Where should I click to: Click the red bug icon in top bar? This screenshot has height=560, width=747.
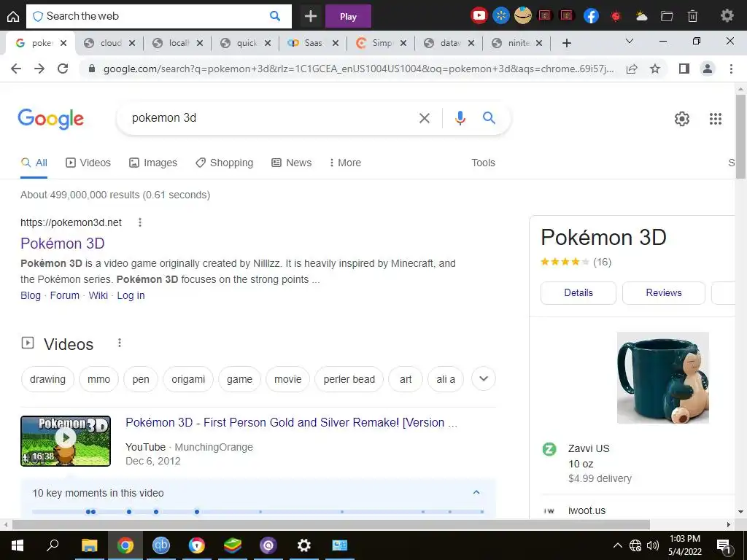(616, 16)
